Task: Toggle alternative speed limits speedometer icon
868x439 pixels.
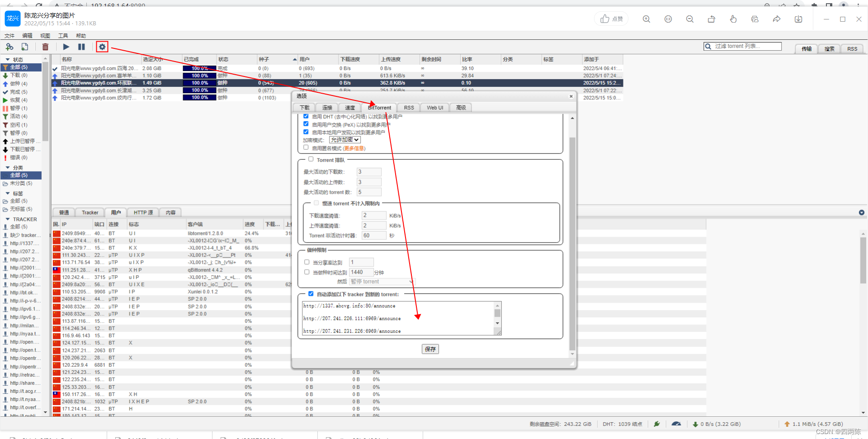Action: tap(676, 424)
